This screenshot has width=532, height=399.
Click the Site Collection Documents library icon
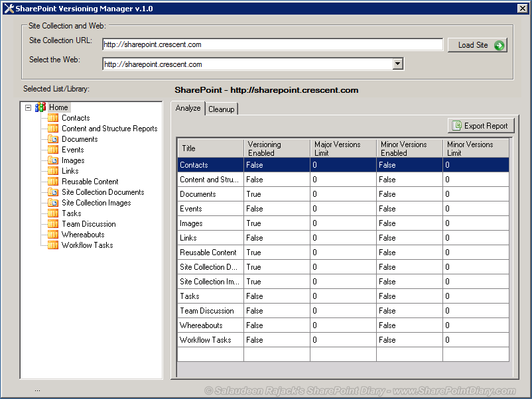coord(53,192)
